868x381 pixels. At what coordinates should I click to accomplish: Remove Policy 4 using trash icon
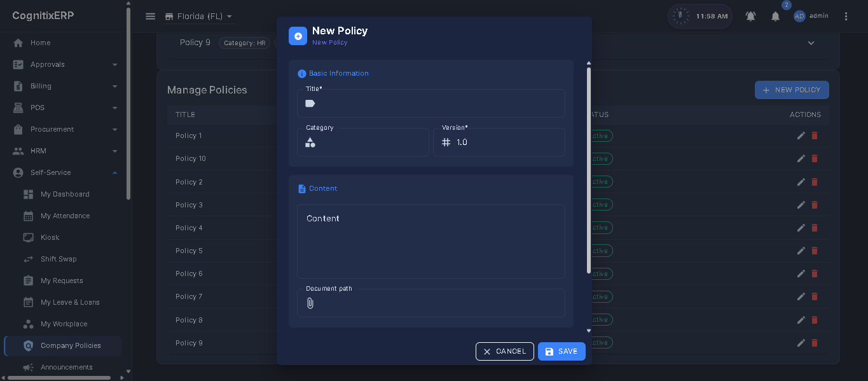click(815, 228)
